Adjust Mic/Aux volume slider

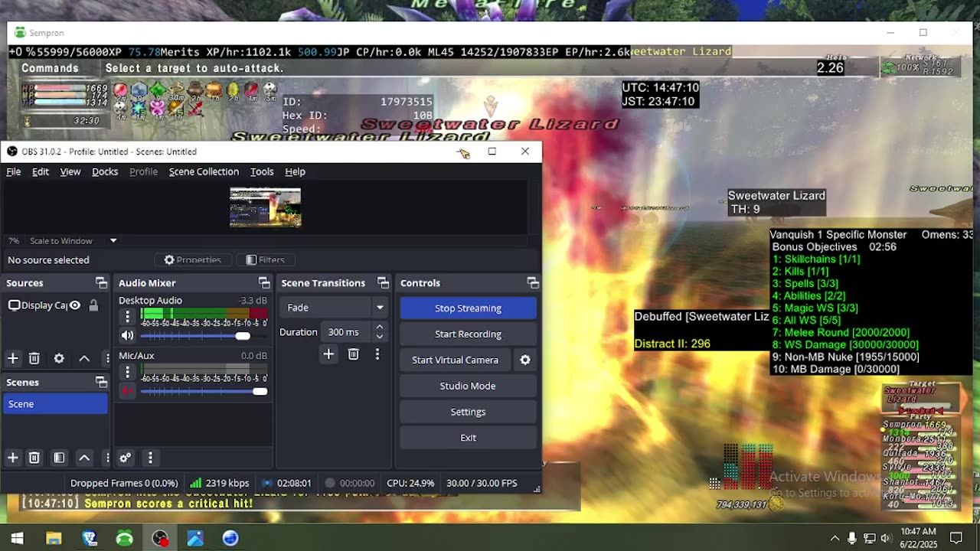point(204,391)
